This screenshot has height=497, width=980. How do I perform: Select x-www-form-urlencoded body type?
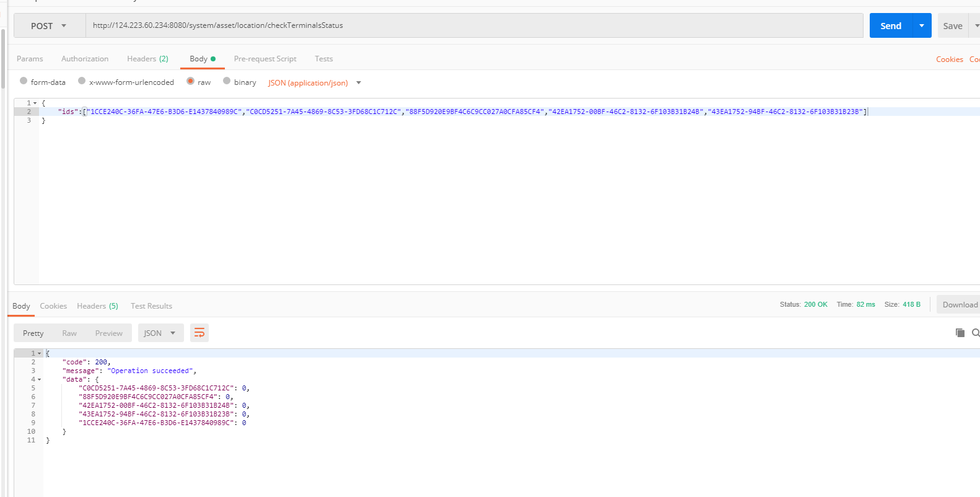(x=82, y=81)
